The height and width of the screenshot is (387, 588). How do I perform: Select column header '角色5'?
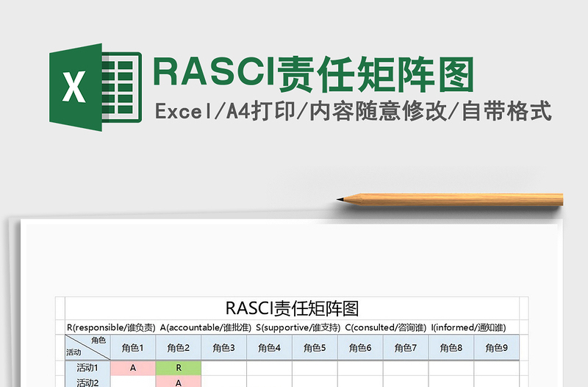(x=315, y=347)
